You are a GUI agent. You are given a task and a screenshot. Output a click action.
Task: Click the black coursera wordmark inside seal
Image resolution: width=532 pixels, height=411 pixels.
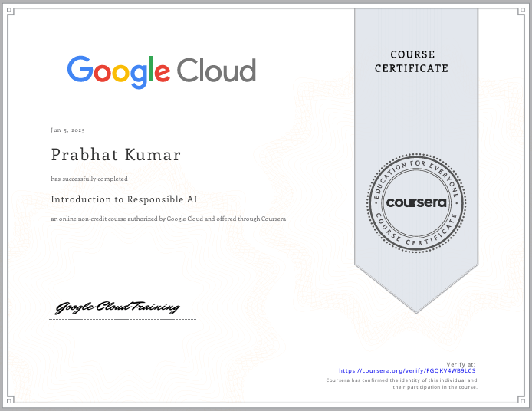pyautogui.click(x=416, y=203)
